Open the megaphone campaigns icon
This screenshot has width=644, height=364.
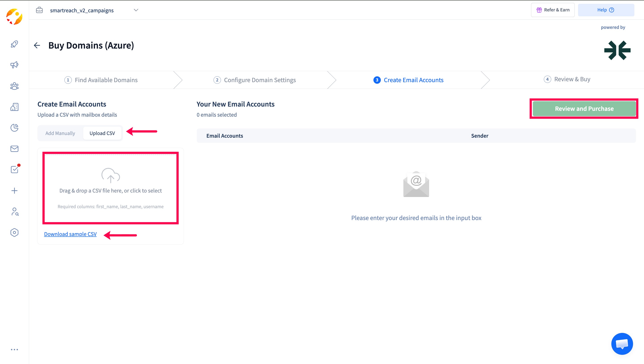[14, 65]
